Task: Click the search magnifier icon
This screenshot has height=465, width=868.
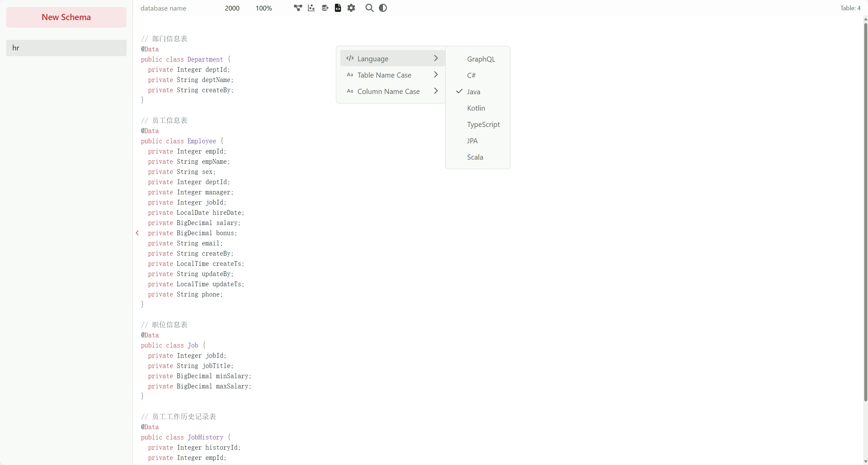Action: tap(369, 8)
